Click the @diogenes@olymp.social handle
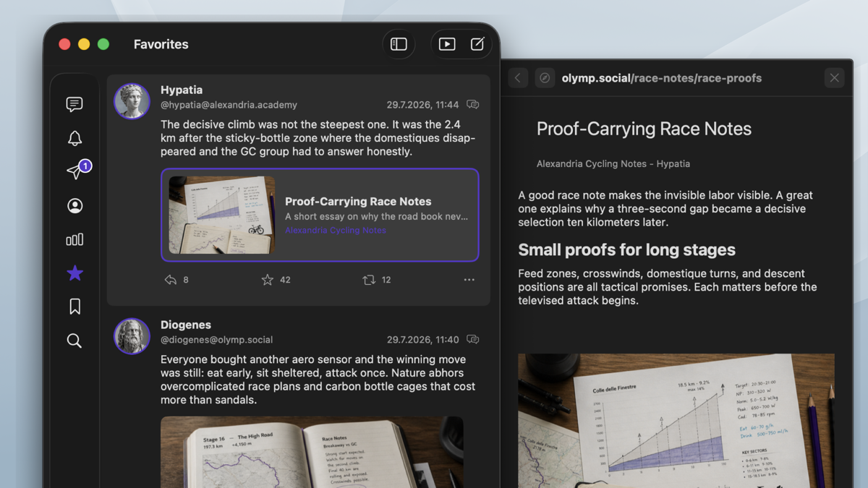This screenshot has width=868, height=488. click(x=216, y=340)
